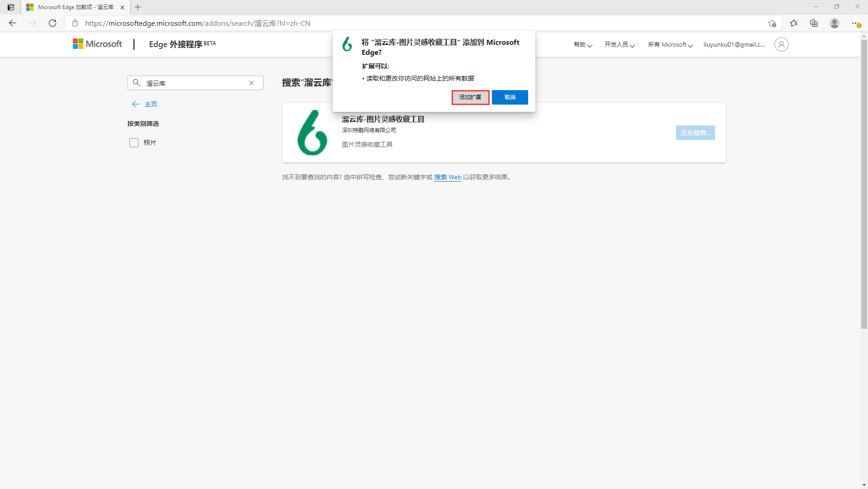Viewport: 868px width, 489px height.
Task: Click 添加扩展 to add extension
Action: click(x=470, y=97)
